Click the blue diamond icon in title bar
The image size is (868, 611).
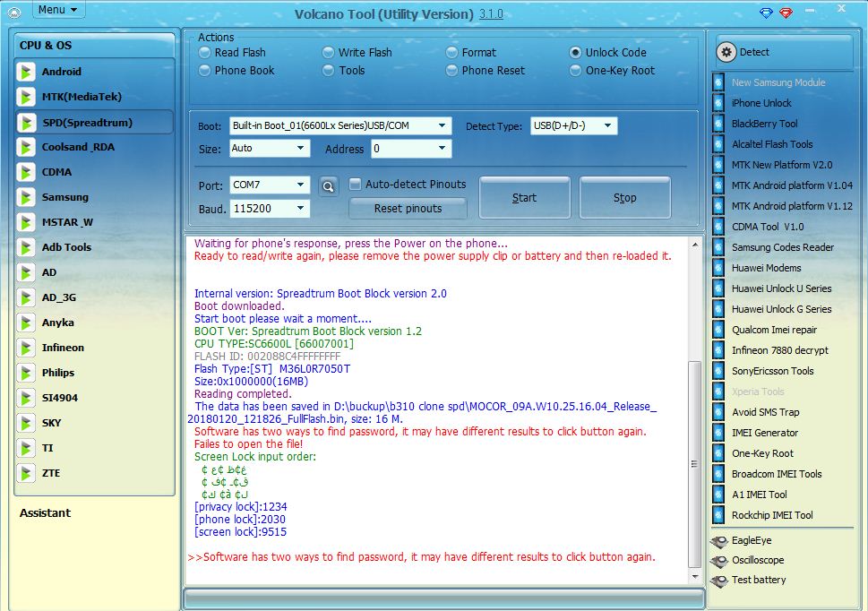(x=766, y=13)
